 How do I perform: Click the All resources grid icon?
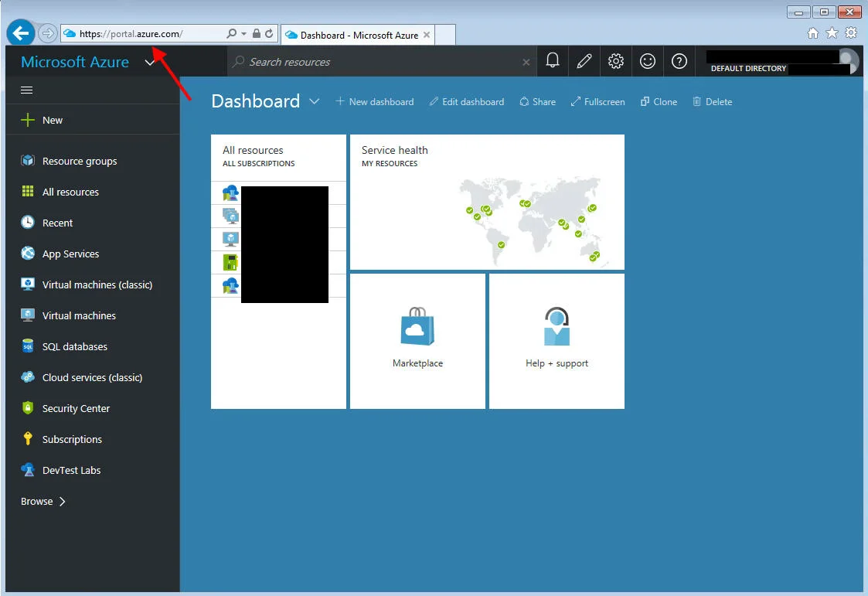(x=28, y=192)
